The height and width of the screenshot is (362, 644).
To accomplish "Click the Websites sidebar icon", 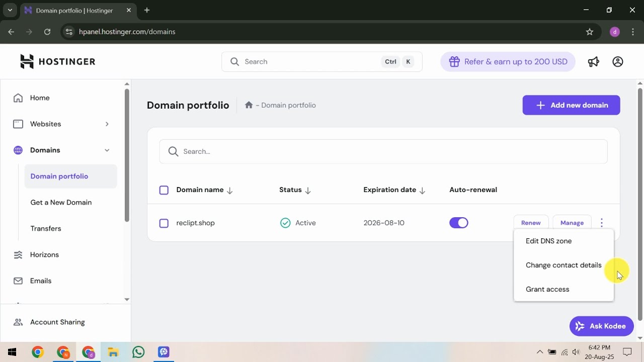I will (18, 124).
